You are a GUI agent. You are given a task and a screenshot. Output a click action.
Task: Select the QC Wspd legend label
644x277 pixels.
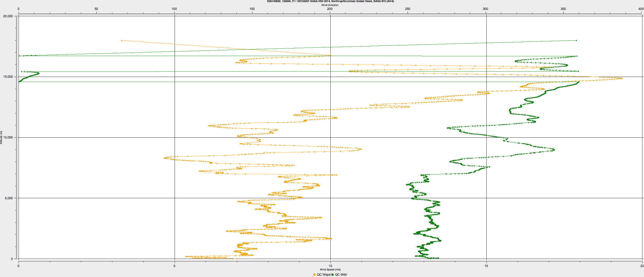coord(324,275)
